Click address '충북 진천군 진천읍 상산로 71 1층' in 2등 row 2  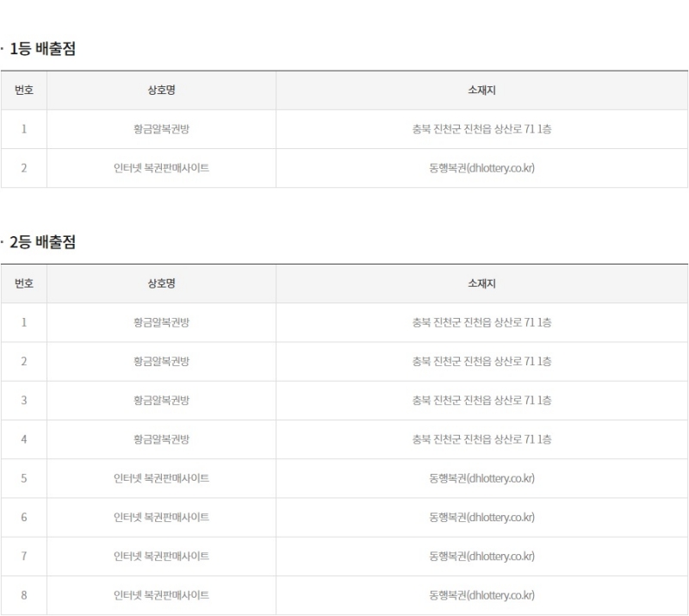(481, 362)
